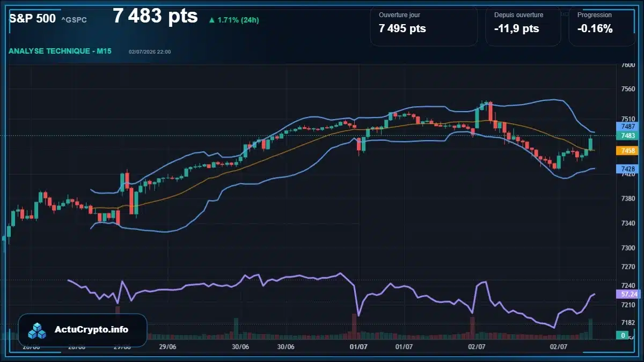Select the Depuis ouverture -11,9 pts card
This screenshot has width=644, height=362.
point(523,26)
